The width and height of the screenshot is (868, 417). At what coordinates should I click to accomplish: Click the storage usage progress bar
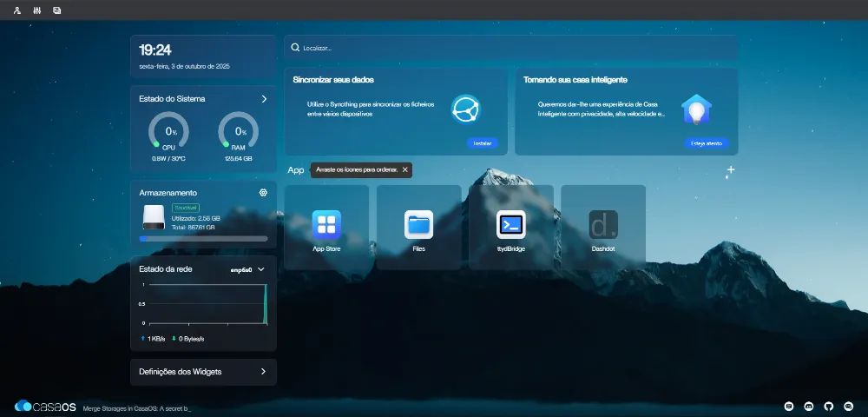pos(203,239)
